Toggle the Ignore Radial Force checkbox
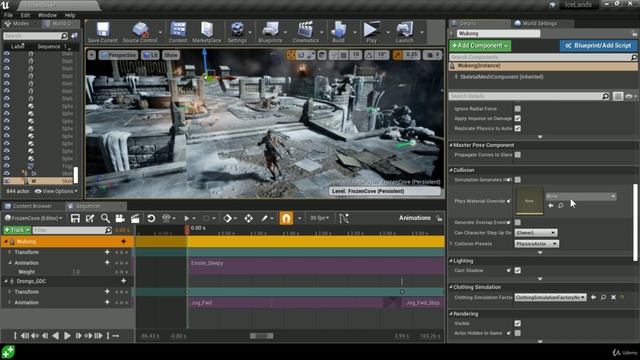Screen dimensions: 640x360 518,109
